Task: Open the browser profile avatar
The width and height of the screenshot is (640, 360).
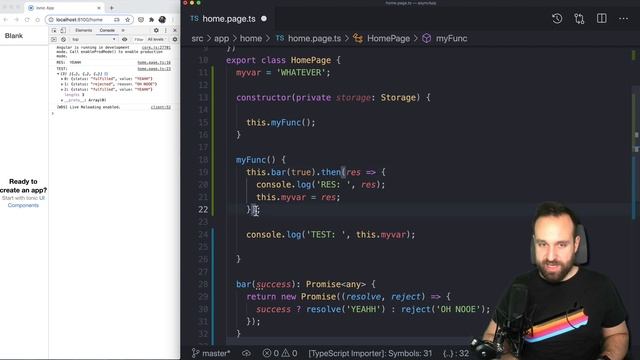Action: pyautogui.click(x=162, y=20)
